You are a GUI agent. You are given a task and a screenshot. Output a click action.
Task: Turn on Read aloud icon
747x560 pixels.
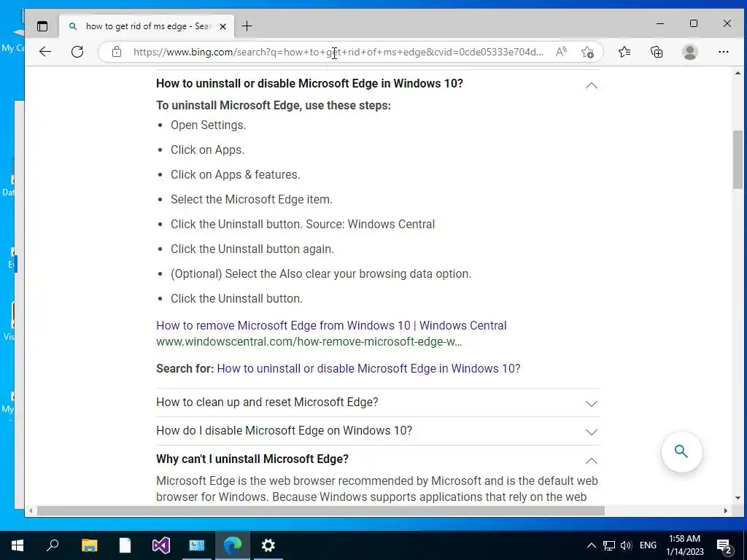pos(561,52)
